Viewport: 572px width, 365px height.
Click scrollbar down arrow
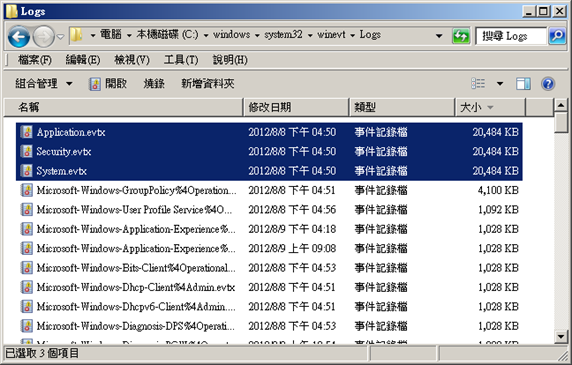(x=561, y=336)
